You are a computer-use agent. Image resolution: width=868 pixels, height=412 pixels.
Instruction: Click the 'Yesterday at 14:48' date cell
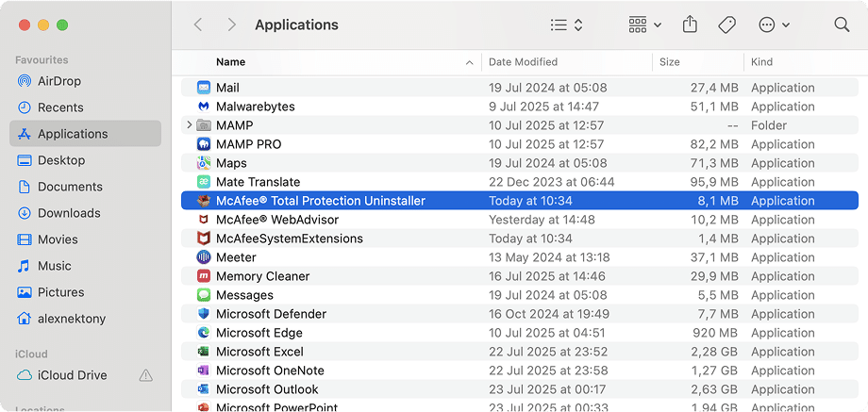click(x=542, y=220)
